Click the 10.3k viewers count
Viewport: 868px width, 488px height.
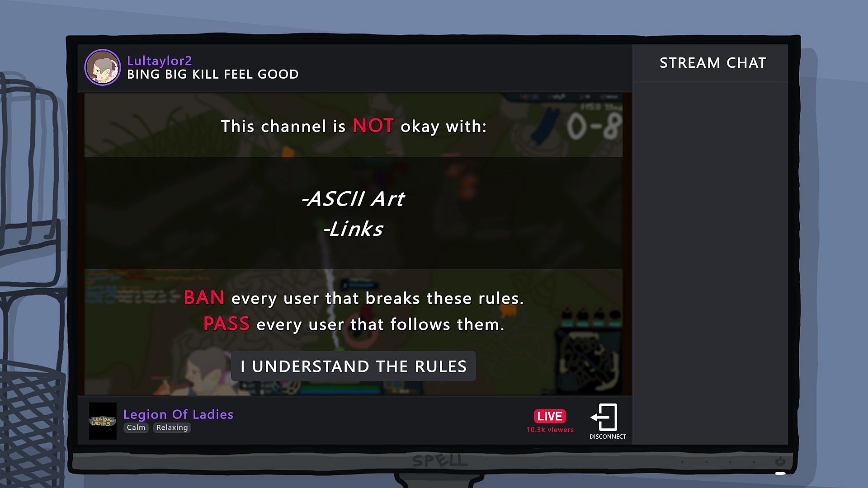click(x=550, y=430)
